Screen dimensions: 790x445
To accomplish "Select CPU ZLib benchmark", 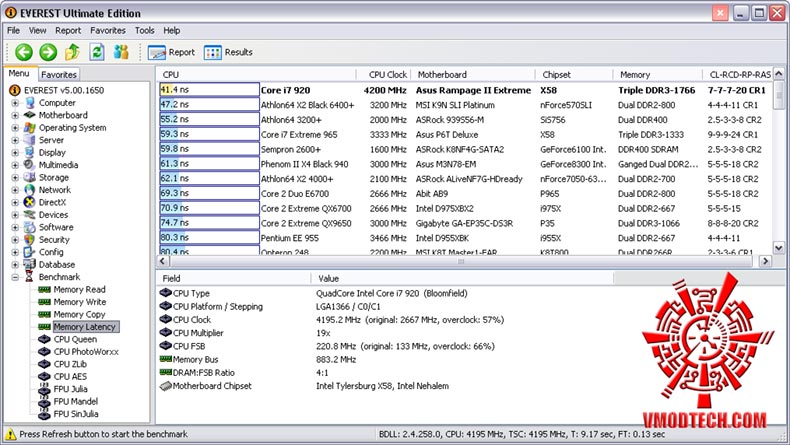I will pyautogui.click(x=70, y=364).
